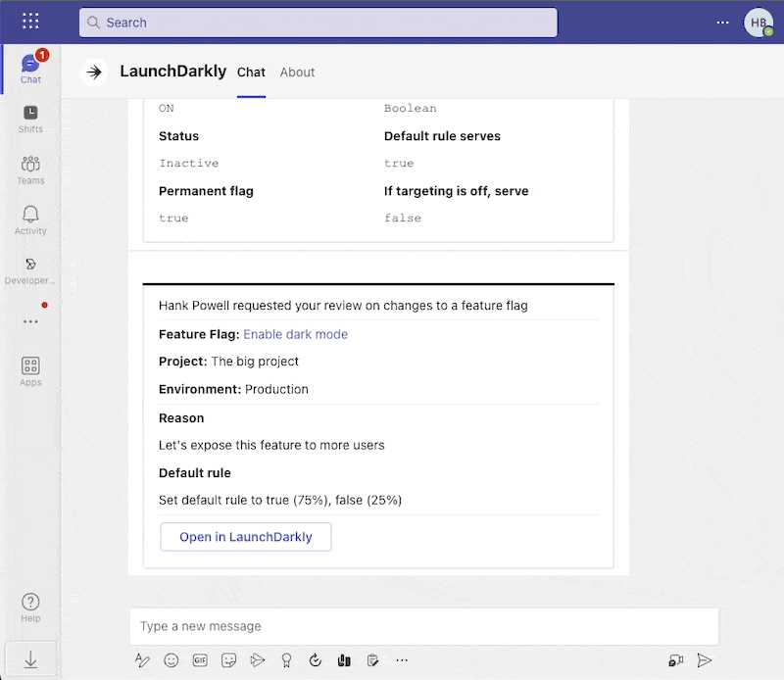Insert a GIF into the message
Image resolution: width=784 pixels, height=680 pixels.
click(200, 660)
